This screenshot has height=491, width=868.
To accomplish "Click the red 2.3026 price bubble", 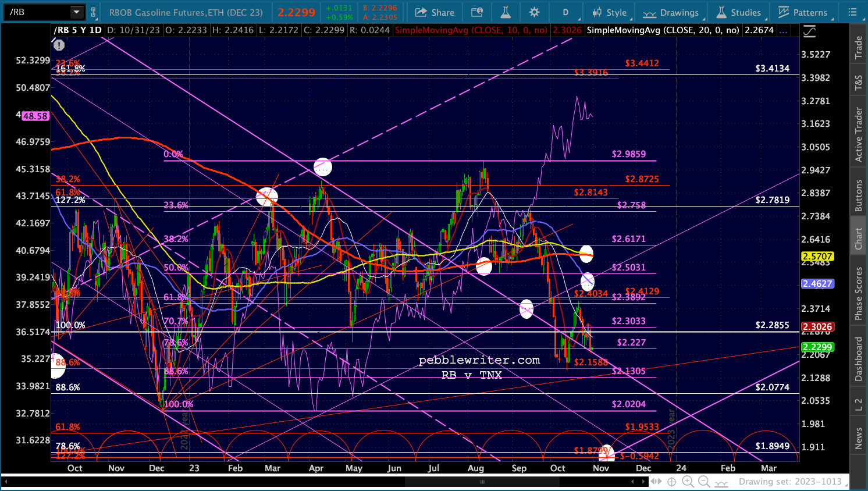I will tap(817, 327).
